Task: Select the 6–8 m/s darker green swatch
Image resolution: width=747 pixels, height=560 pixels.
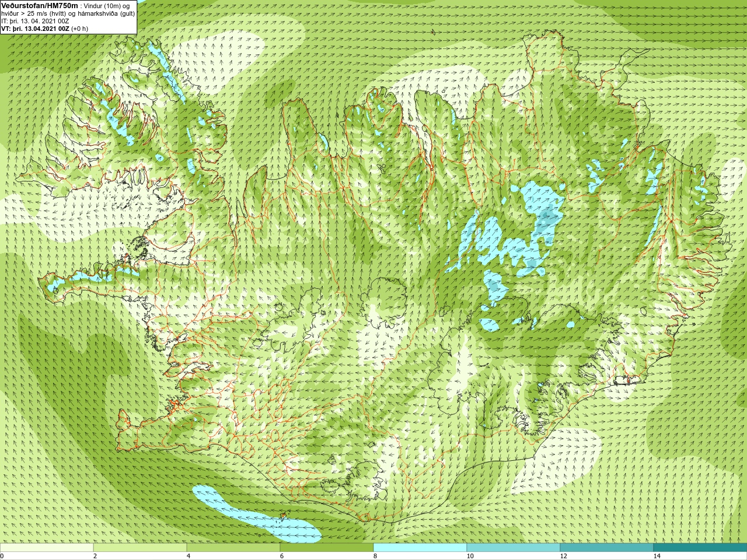Action: [x=327, y=548]
